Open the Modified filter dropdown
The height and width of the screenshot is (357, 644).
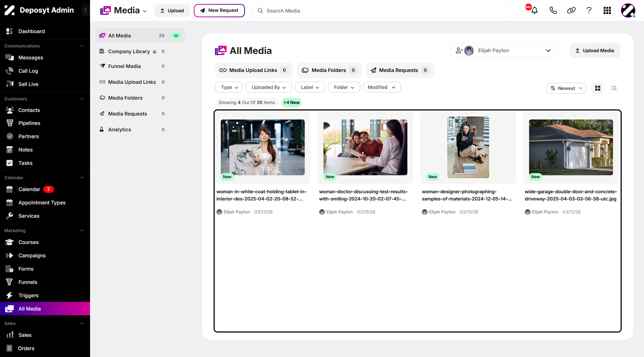click(382, 87)
